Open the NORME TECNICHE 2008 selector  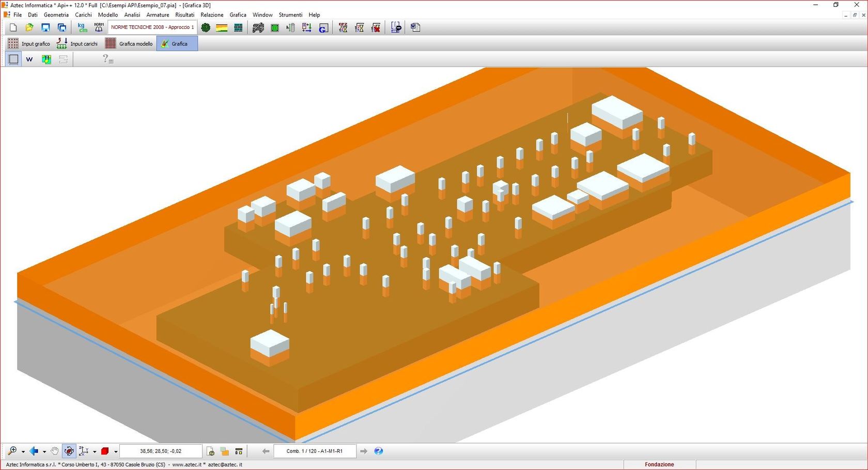(152, 27)
